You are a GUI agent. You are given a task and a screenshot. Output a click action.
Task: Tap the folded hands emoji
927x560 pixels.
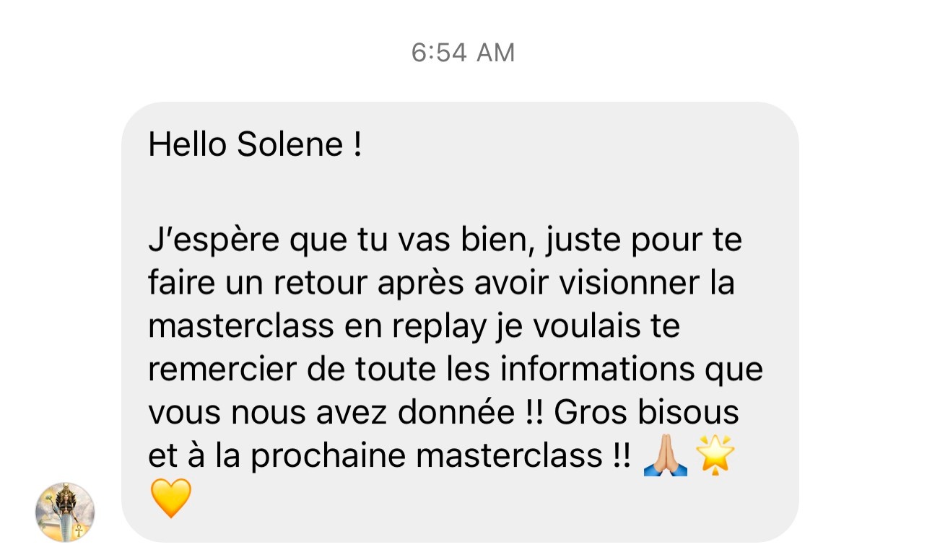(x=665, y=456)
